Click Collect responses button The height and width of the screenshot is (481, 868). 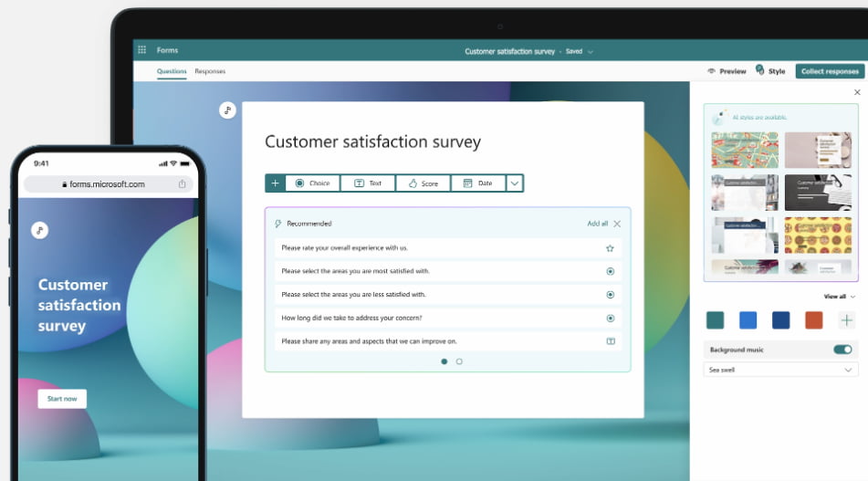coord(830,71)
